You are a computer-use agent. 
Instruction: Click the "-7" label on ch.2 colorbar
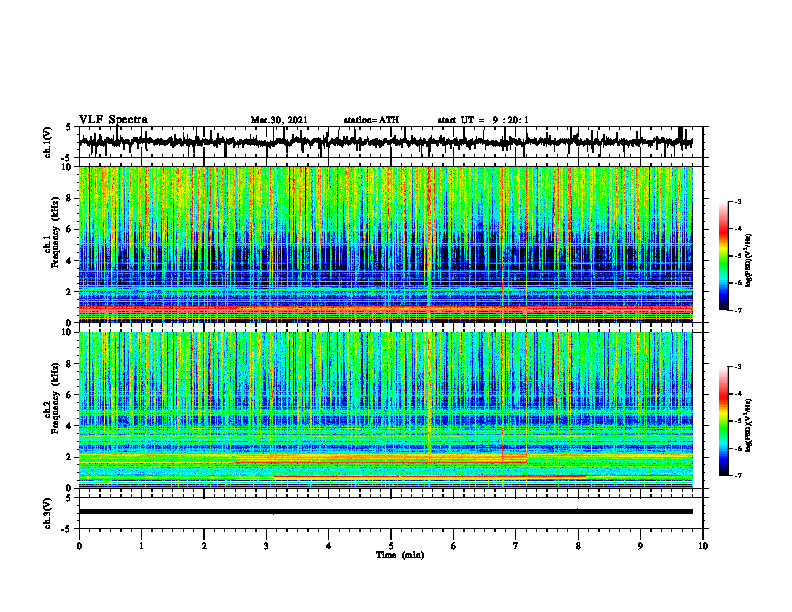738,476
